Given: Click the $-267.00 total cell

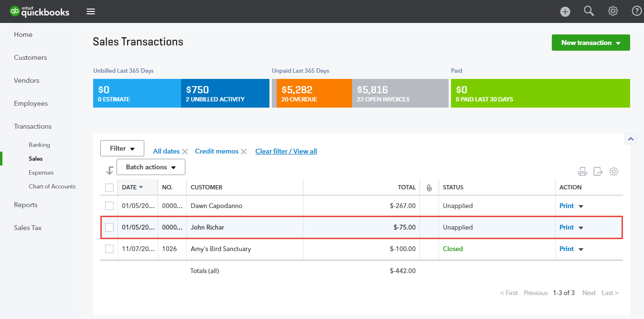Looking at the screenshot, I should coord(403,206).
